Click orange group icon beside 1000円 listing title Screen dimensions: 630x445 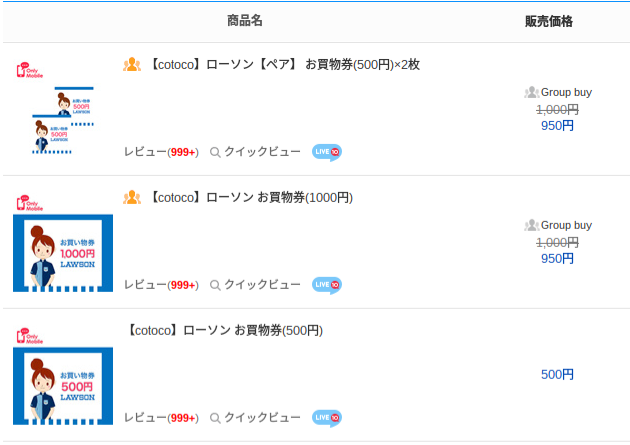[132, 197]
